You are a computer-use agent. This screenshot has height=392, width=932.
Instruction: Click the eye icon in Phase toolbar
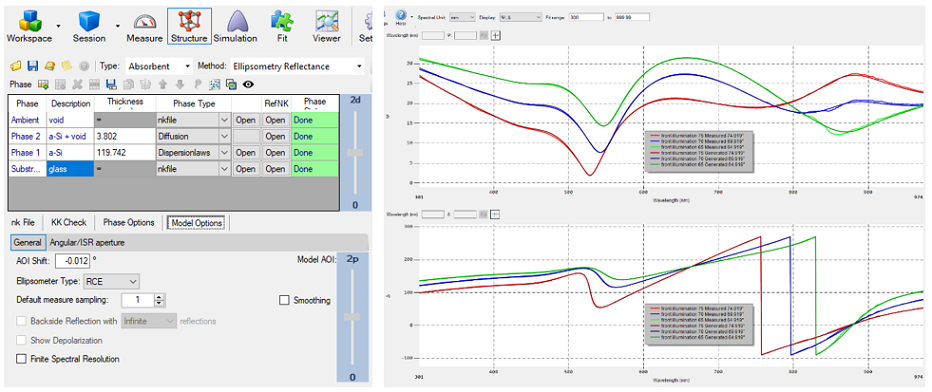click(248, 84)
